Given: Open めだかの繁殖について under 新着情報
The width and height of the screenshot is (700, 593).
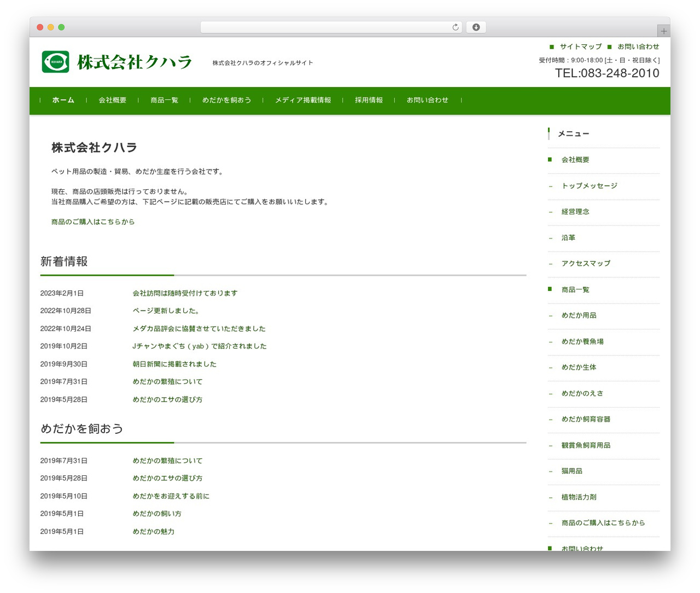Looking at the screenshot, I should point(167,382).
